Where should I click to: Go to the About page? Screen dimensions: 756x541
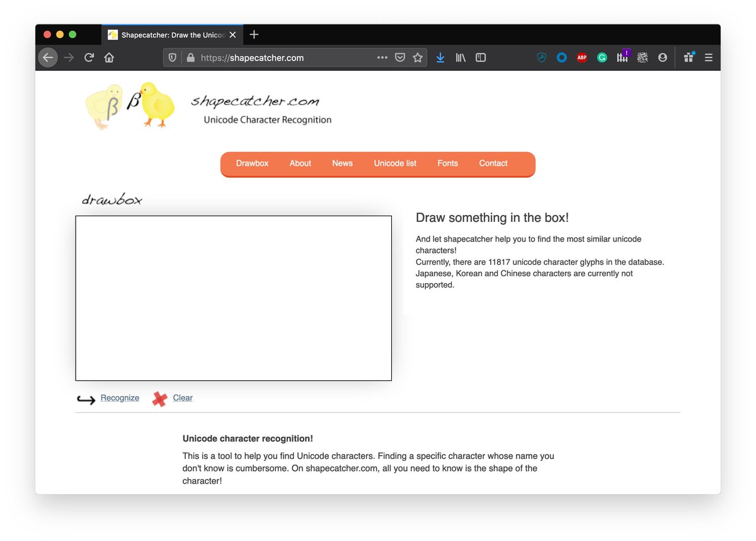pos(301,163)
